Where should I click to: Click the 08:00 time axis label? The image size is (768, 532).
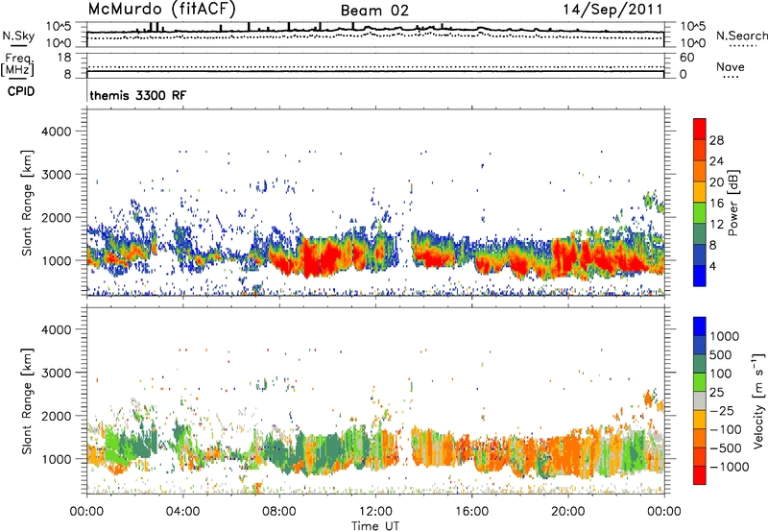279,512
